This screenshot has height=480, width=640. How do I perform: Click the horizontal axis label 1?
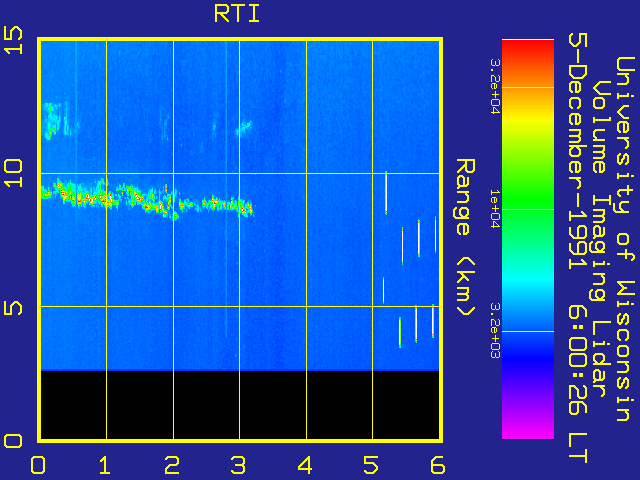click(x=105, y=465)
